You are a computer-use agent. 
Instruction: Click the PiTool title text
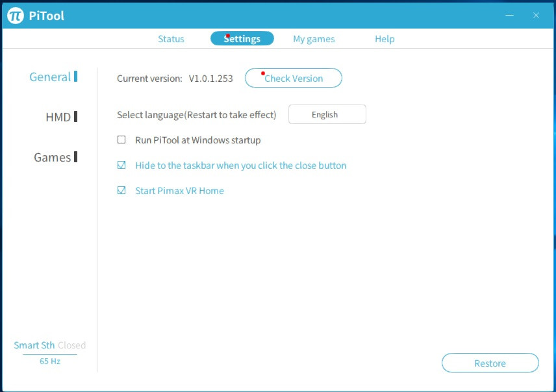coord(47,16)
